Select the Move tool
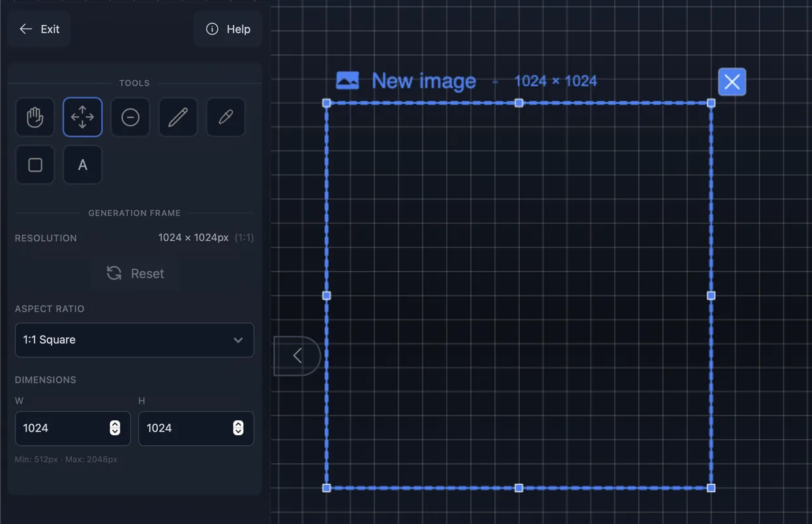Viewport: 812px width, 524px height. click(x=82, y=117)
